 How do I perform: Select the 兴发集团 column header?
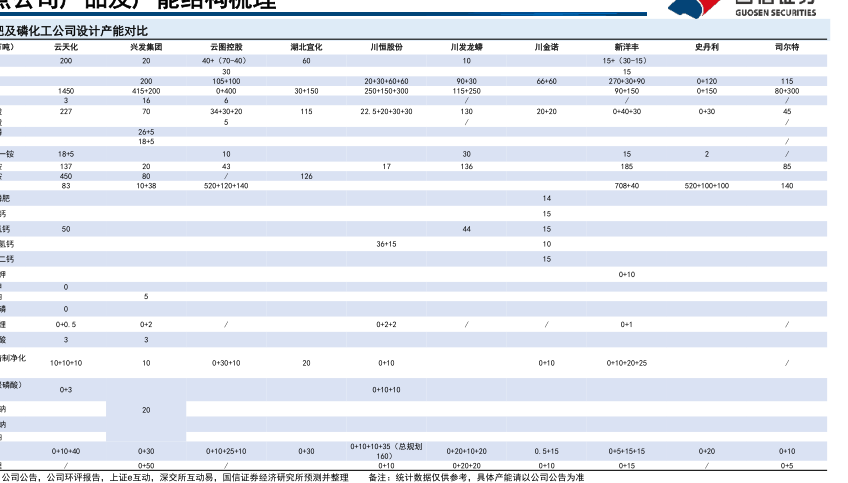pos(146,47)
